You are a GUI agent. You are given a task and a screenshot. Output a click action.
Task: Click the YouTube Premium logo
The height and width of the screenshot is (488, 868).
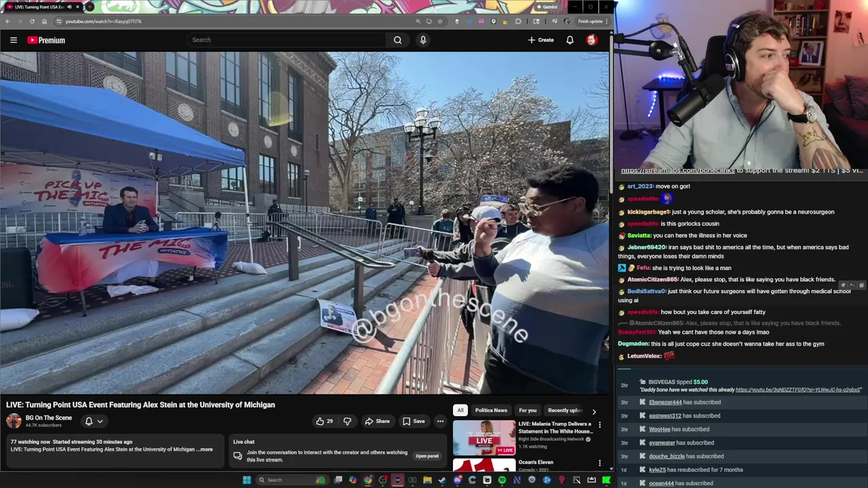[46, 40]
